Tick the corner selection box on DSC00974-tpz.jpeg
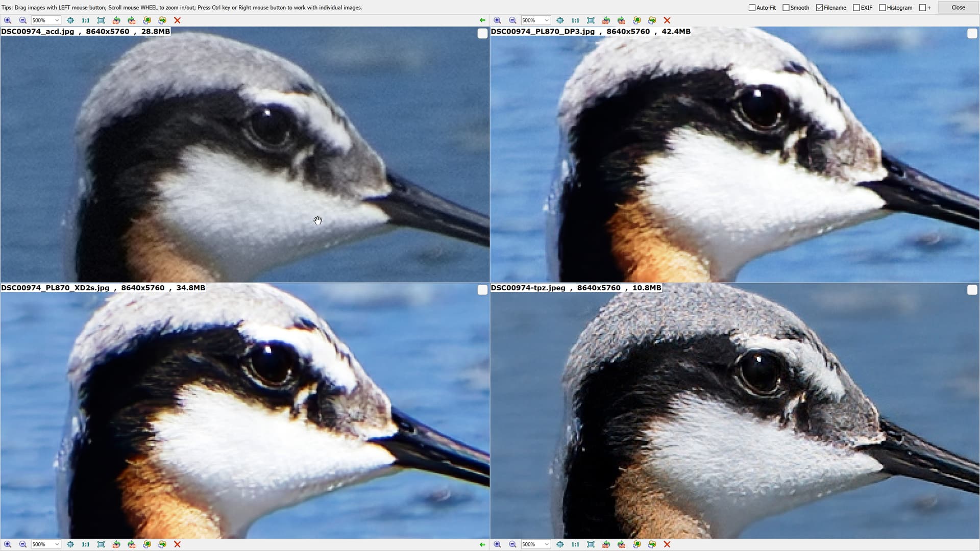The height and width of the screenshot is (551, 980). (972, 290)
